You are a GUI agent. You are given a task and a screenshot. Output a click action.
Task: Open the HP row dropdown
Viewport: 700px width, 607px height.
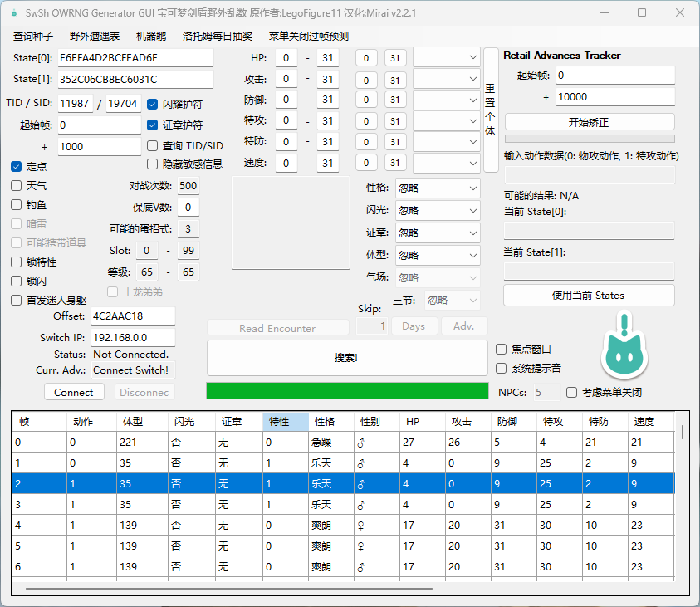pyautogui.click(x=447, y=58)
